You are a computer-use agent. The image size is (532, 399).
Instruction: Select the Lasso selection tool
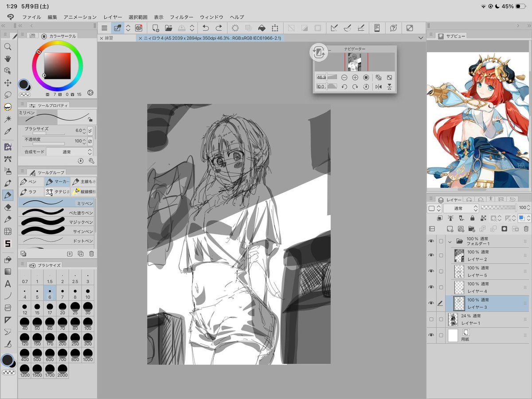point(8,95)
